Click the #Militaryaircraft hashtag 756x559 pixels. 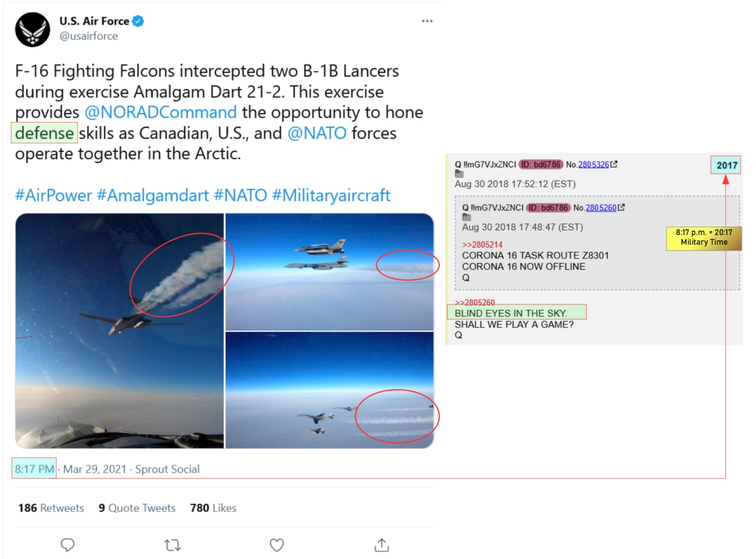tap(331, 195)
